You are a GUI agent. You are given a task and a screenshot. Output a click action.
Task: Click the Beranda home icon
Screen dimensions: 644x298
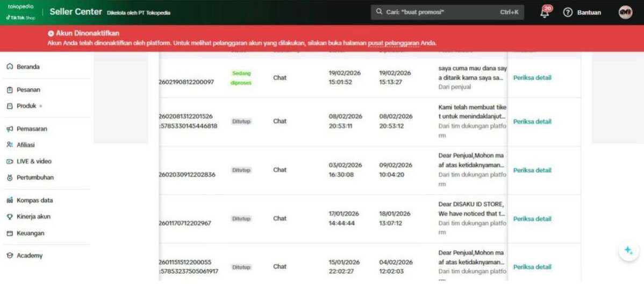pos(9,67)
